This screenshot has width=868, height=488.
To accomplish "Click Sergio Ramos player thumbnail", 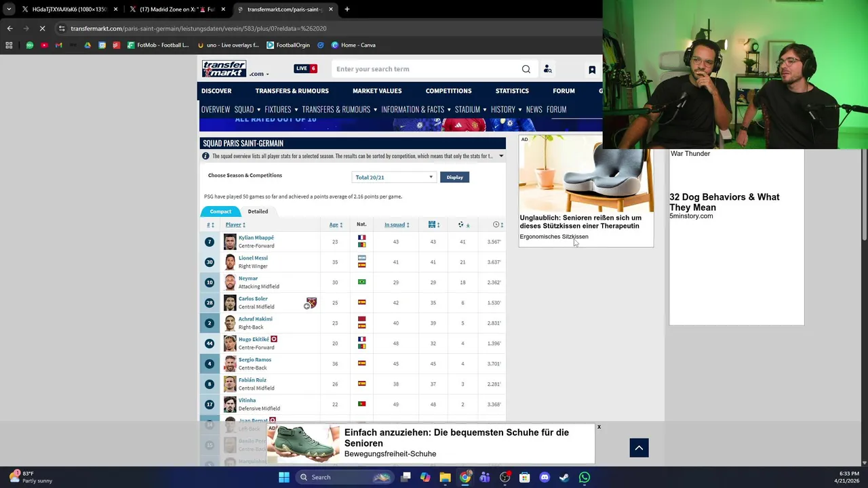I will [230, 364].
